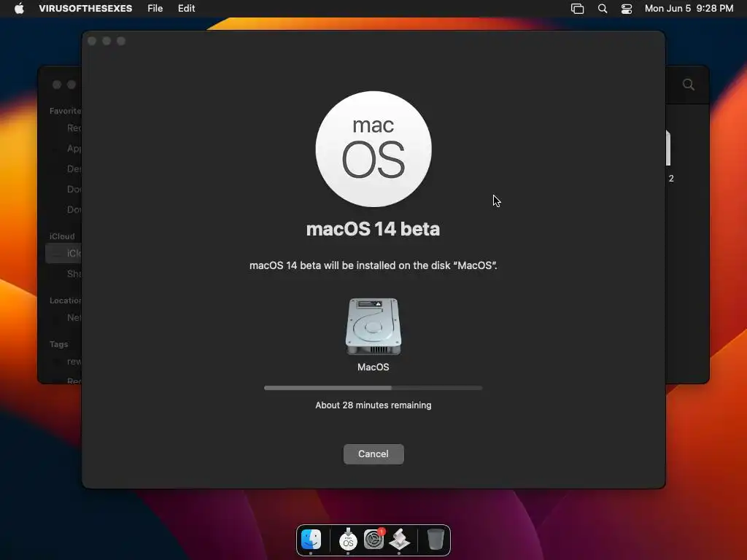This screenshot has width=747, height=560.
Task: Click the Stage Manager windows icon
Action: 578,9
